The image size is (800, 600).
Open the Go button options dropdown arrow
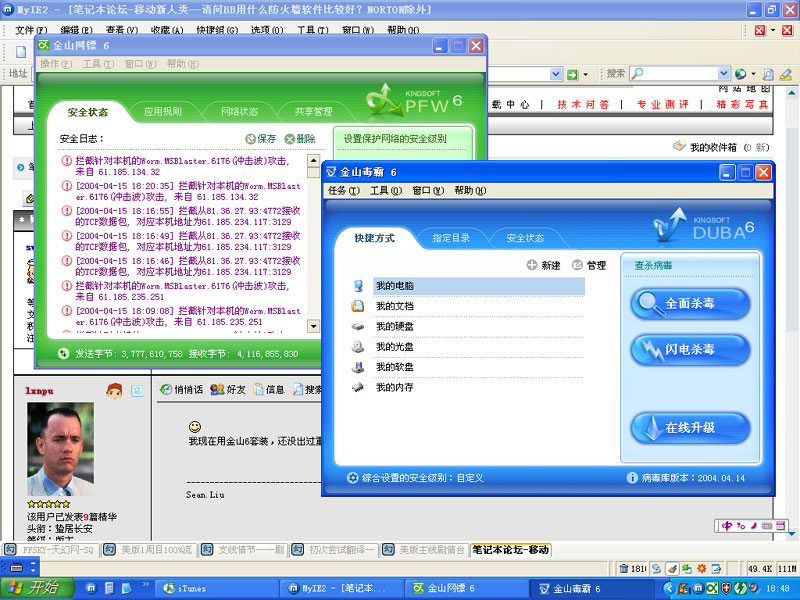click(x=585, y=74)
